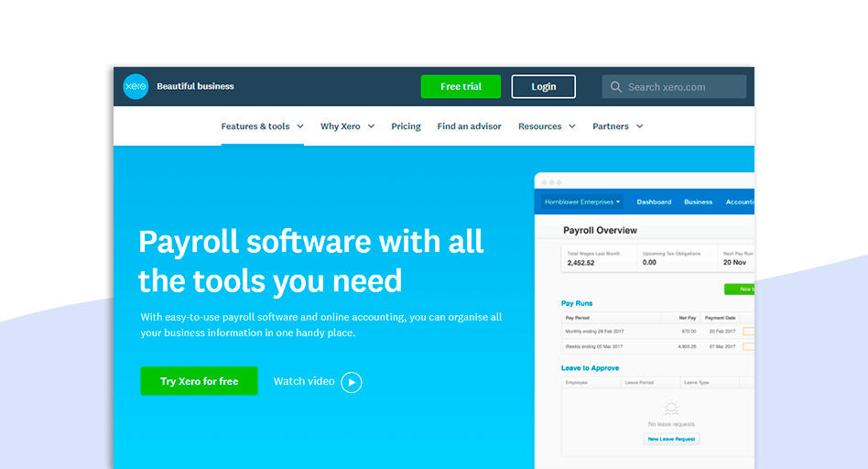Screen dimensions: 868x469
Task: Open the Partners menu
Action: (611, 126)
